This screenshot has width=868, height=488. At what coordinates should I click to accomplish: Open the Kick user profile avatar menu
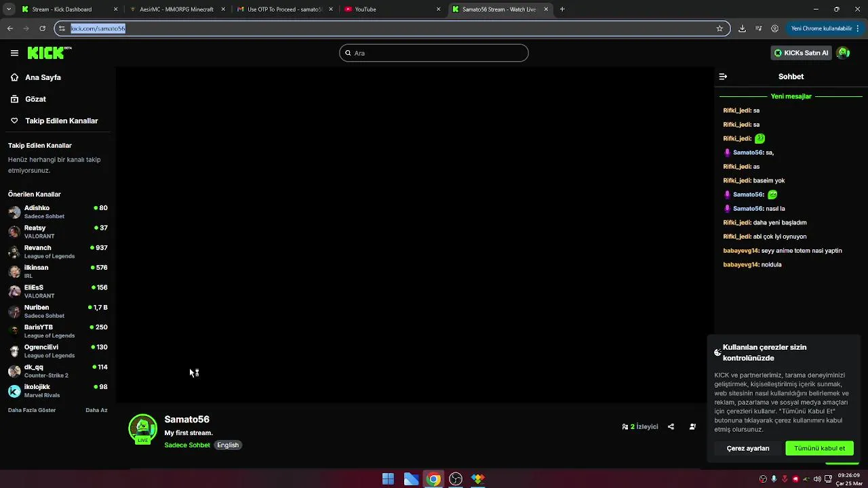click(x=843, y=53)
